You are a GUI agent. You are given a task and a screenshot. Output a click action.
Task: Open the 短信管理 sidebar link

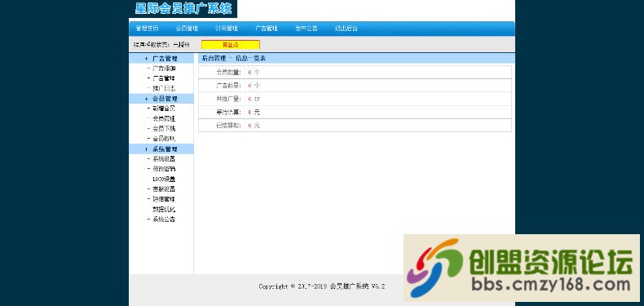click(164, 199)
